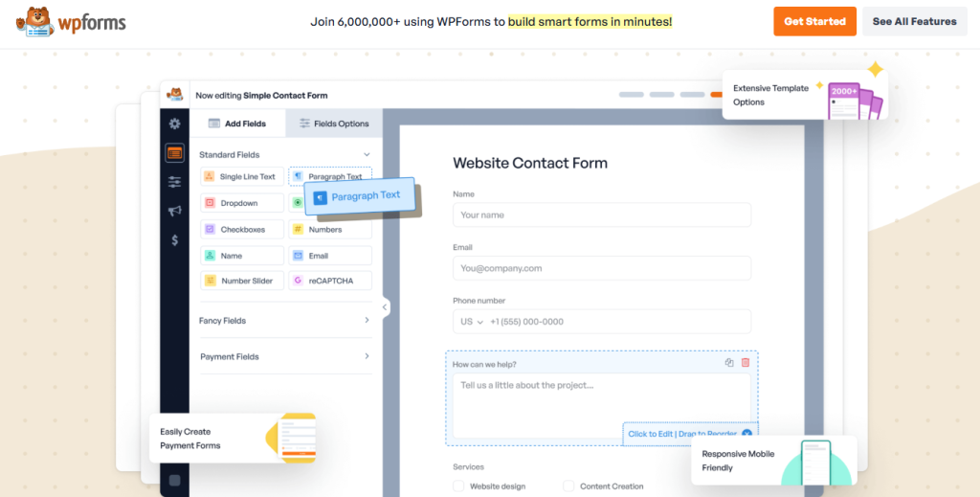Click the Easily Create Payment Forms card

click(233, 439)
